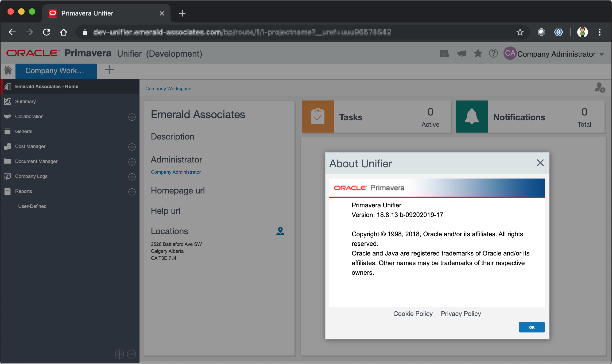Viewport: 612px width, 364px height.
Task: Click the gray circle browser extension icon
Action: (541, 32)
